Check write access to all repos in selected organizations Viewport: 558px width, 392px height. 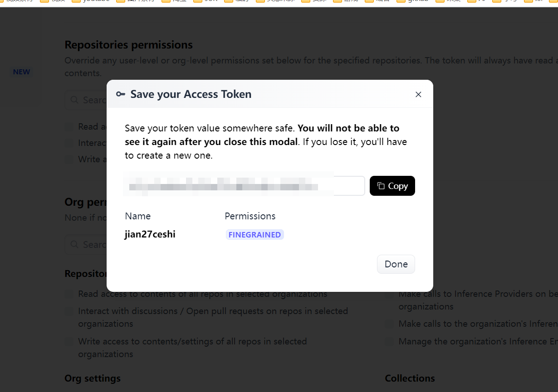(69, 342)
